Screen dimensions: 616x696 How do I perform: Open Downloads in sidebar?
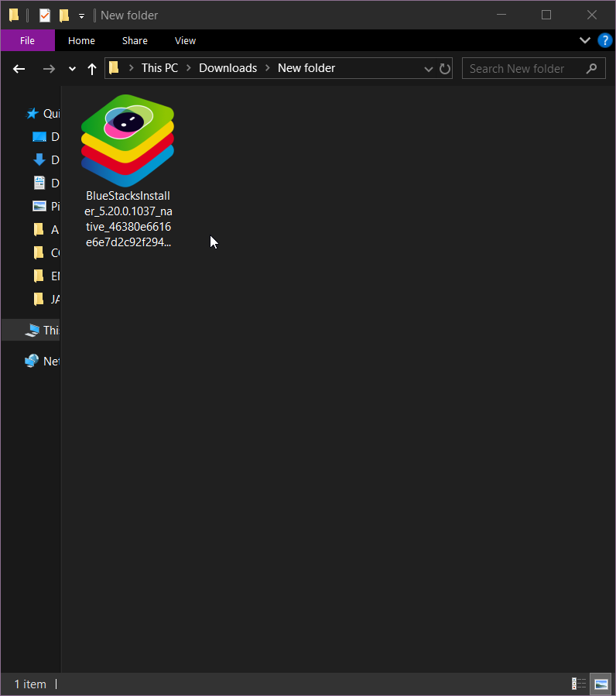pos(46,159)
